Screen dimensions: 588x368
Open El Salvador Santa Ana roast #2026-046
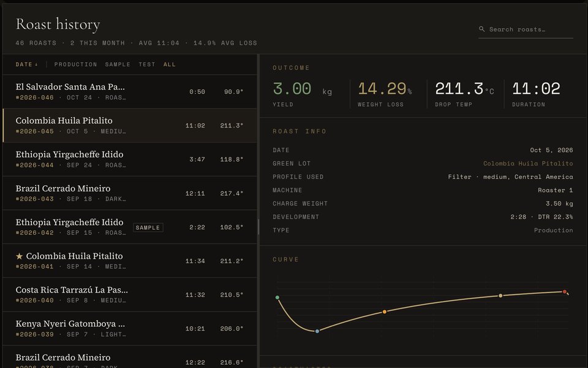pyautogui.click(x=130, y=91)
